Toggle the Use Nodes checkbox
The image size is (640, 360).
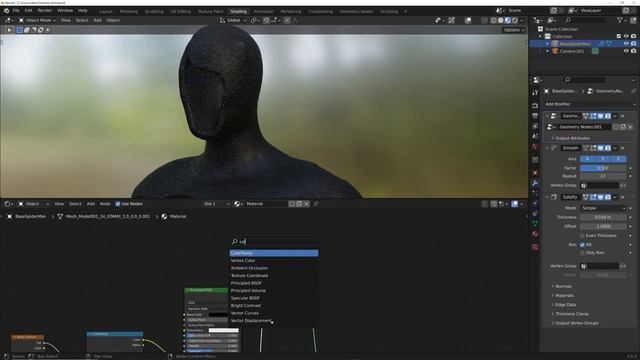[118, 203]
